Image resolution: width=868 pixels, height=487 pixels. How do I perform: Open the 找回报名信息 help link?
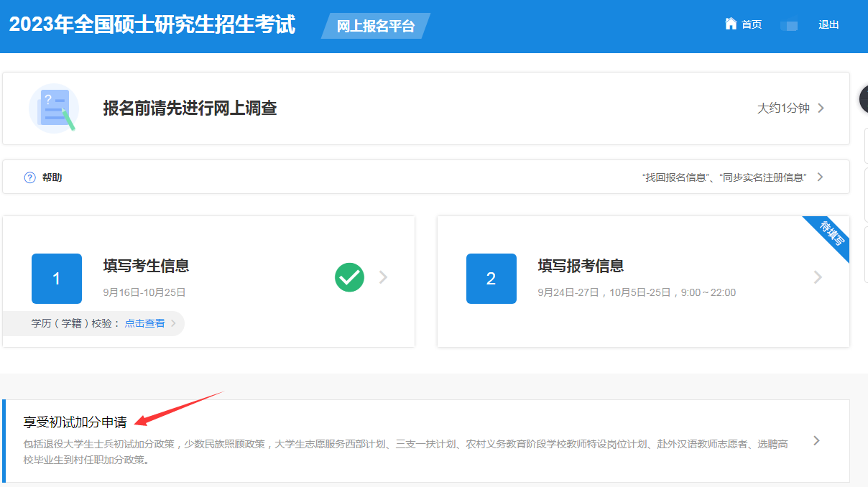(674, 177)
